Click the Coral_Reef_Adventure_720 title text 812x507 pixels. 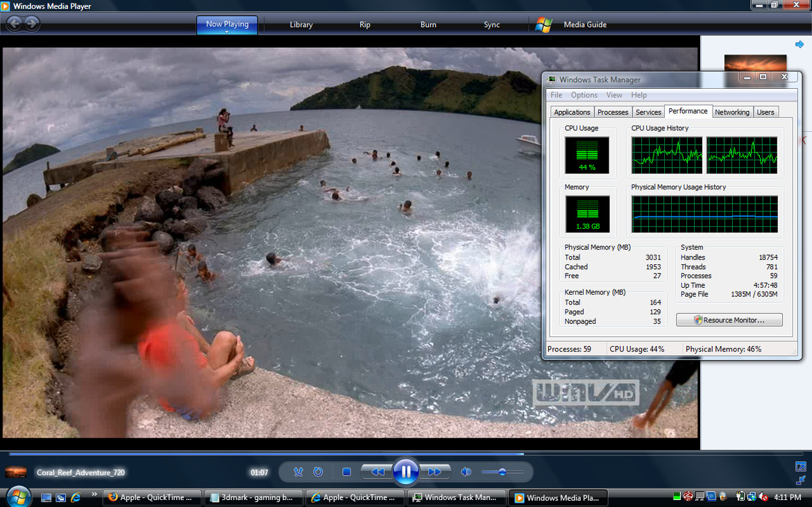pos(81,472)
